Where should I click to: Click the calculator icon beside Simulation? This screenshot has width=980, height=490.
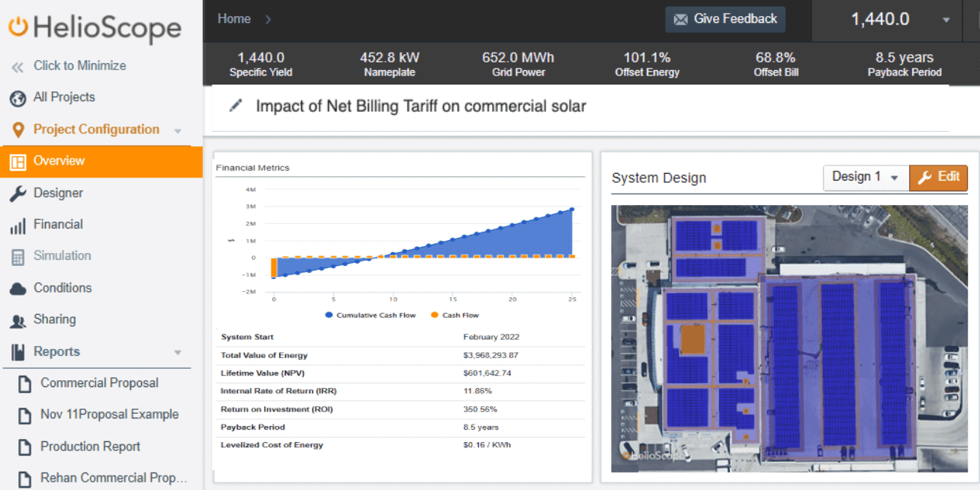(18, 257)
